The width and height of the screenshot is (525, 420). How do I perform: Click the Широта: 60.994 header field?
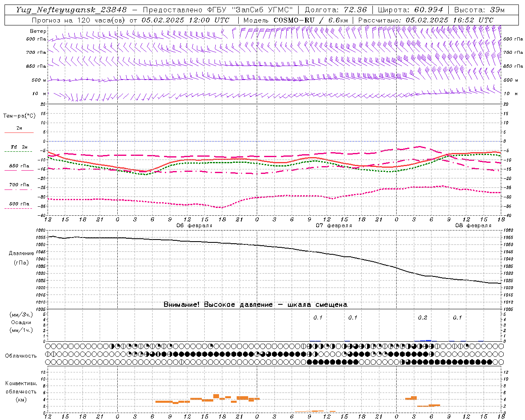point(411,10)
